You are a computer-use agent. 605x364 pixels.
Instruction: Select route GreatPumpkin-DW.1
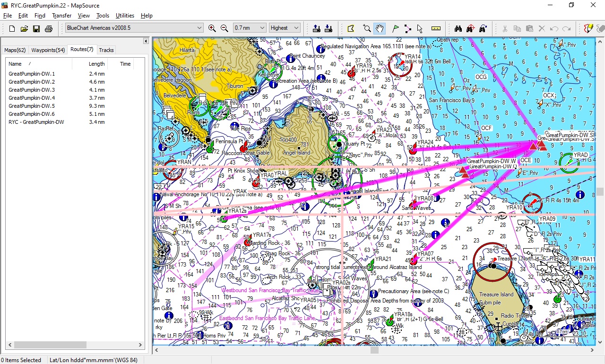tap(32, 74)
